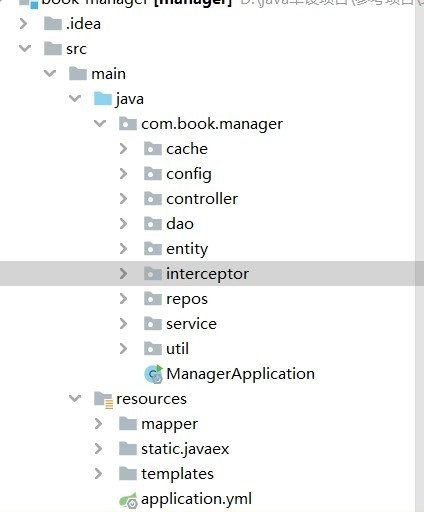Click the com.book.manager package icon
Viewport: 424px width, 512px height.
click(128, 124)
